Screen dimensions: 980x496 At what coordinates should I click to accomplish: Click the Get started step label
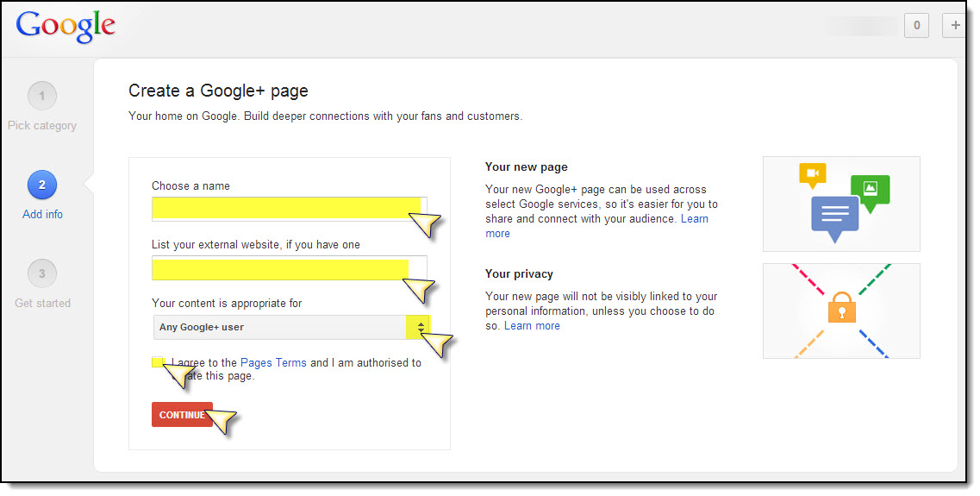(x=42, y=304)
